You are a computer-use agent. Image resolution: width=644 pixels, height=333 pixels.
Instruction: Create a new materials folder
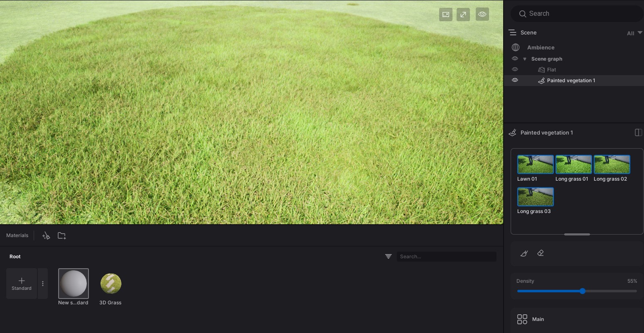(x=62, y=236)
